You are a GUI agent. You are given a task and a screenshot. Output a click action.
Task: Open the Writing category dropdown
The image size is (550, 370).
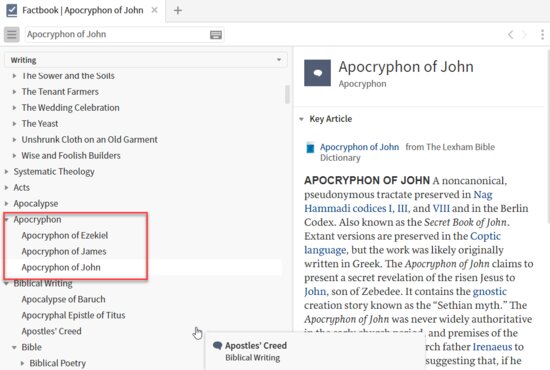(146, 60)
